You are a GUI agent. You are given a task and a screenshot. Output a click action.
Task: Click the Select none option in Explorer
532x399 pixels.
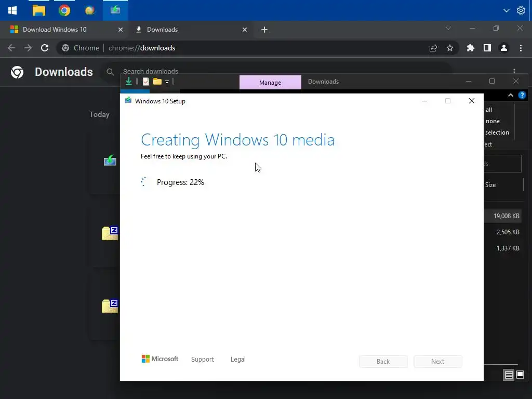[x=493, y=121]
